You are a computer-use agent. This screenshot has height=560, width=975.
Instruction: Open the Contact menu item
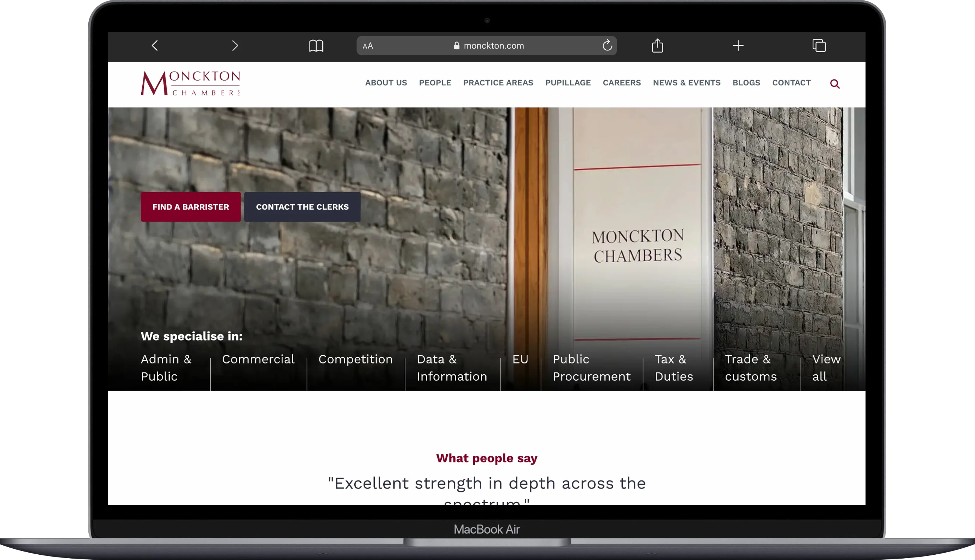point(791,83)
